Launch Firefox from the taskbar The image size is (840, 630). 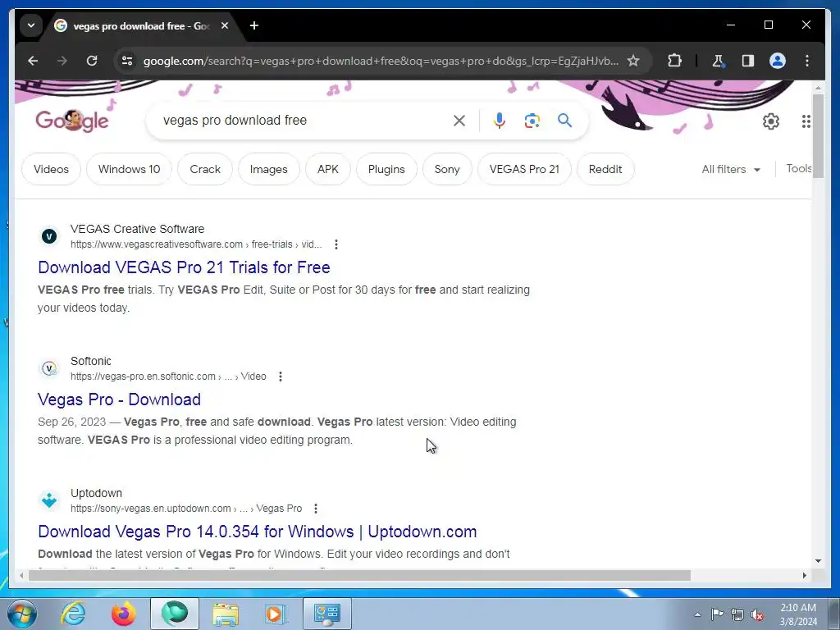point(123,614)
